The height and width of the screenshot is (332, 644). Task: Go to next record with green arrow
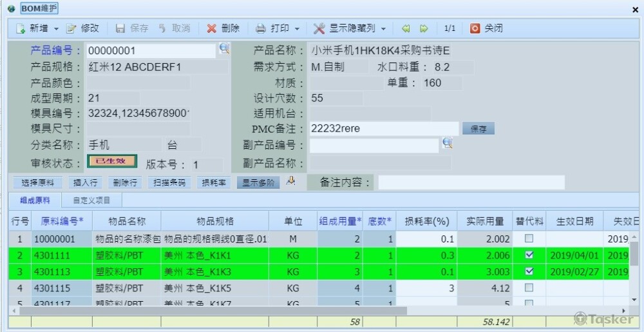pyautogui.click(x=424, y=28)
